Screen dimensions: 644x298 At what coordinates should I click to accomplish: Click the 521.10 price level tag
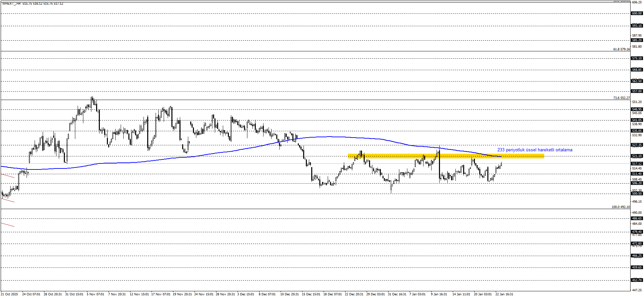637,156
